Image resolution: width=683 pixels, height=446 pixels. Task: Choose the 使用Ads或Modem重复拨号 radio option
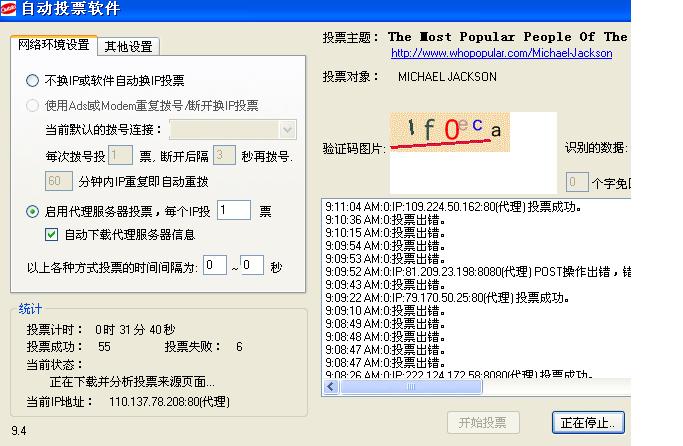point(33,105)
